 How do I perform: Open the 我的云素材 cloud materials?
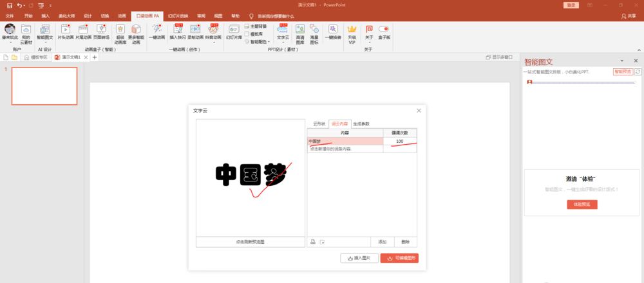tap(26, 33)
